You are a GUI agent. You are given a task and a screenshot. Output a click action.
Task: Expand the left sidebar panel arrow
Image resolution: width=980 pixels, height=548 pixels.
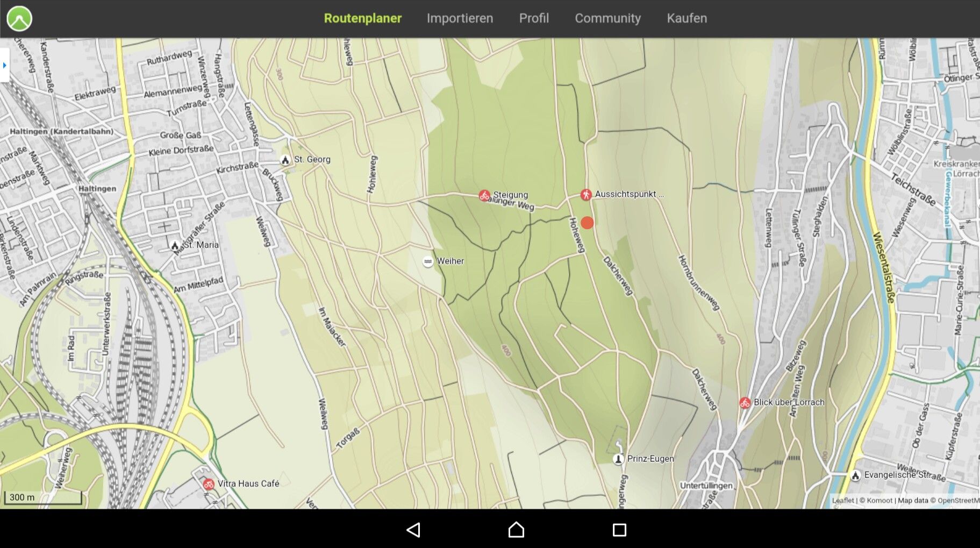(5, 65)
